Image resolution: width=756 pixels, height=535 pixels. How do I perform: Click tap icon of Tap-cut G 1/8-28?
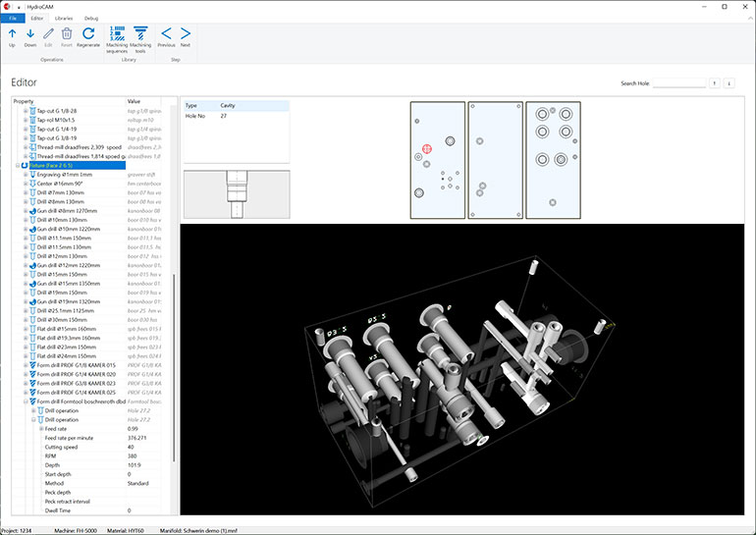(x=32, y=111)
